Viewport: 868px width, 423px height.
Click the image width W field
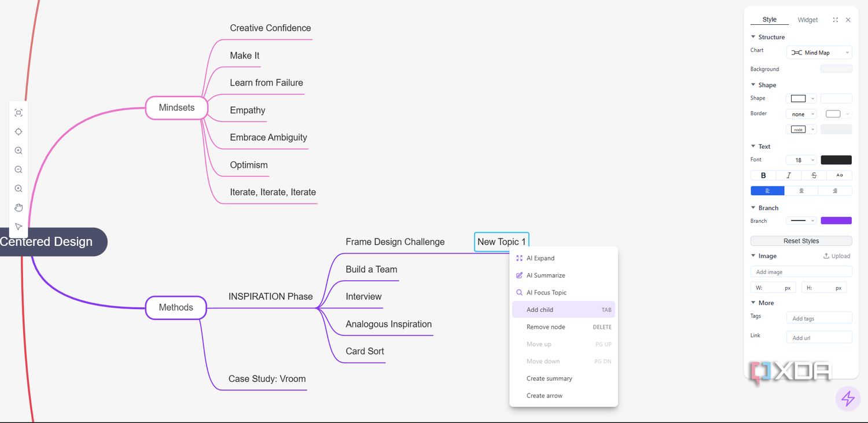pos(774,288)
